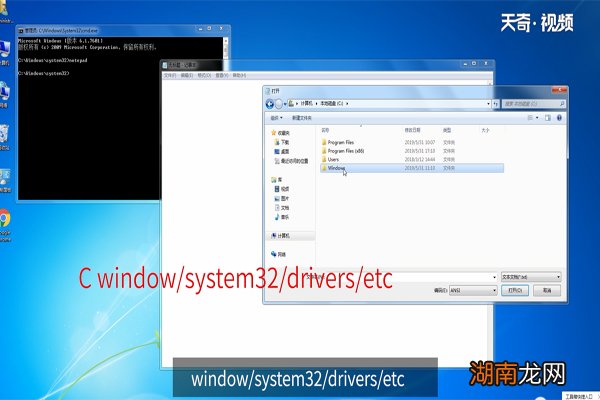Click the search magnifier icon

pyautogui.click(x=562, y=104)
